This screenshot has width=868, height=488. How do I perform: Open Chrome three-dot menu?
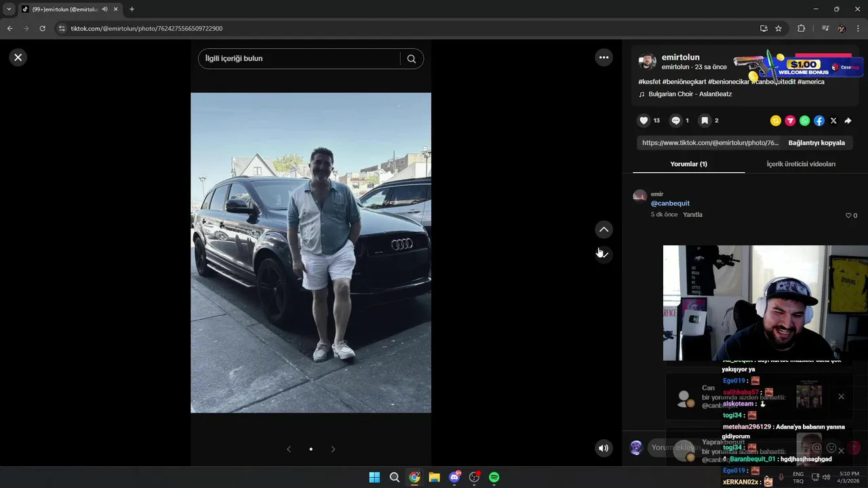859,28
